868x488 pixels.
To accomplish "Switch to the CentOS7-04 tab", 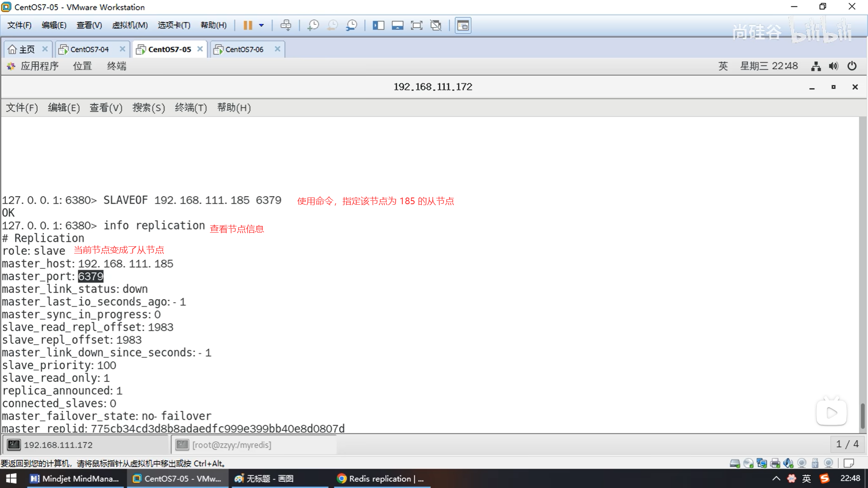I will (x=90, y=49).
